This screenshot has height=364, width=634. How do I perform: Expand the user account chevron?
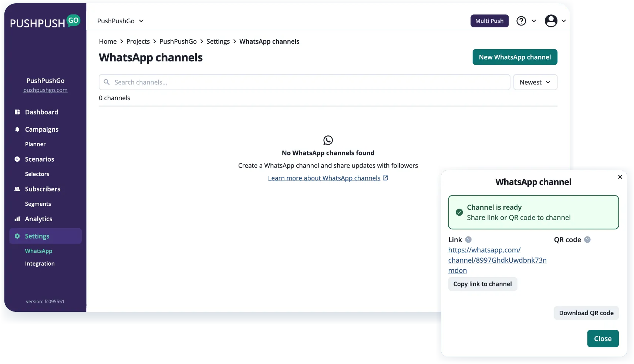tap(564, 21)
